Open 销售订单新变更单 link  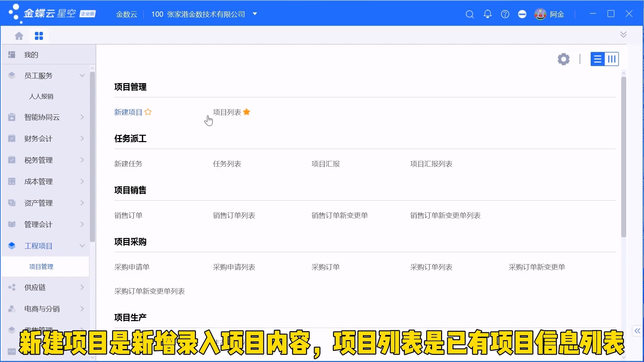[340, 216]
